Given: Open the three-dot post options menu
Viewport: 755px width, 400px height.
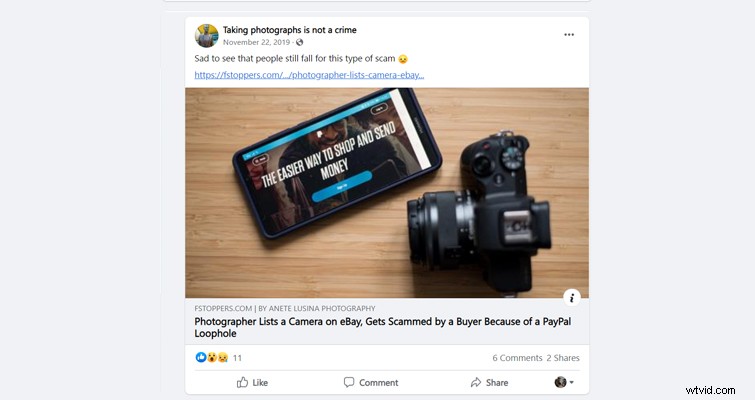Looking at the screenshot, I should [x=569, y=35].
